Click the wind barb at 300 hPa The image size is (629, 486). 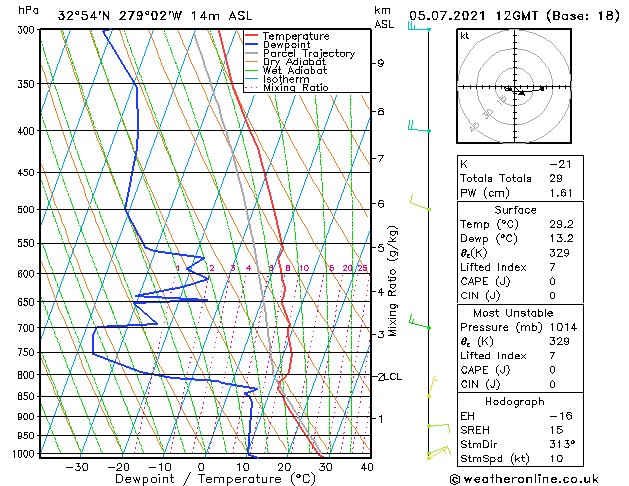419,27
